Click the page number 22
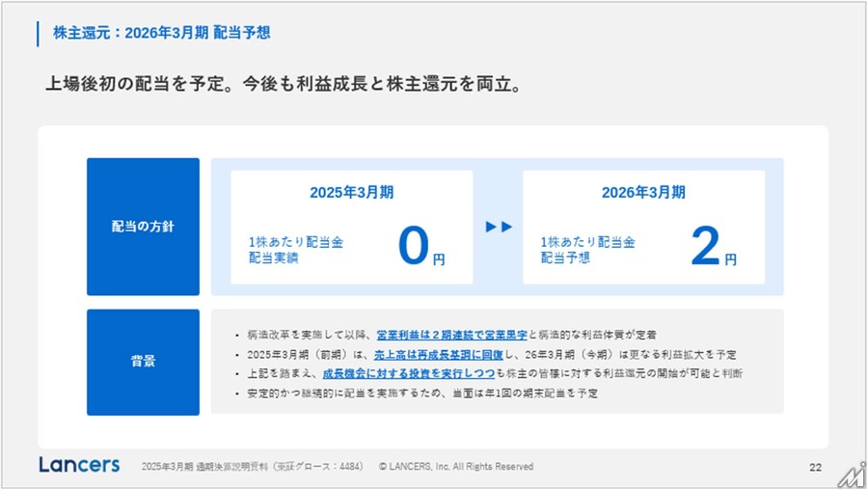 [x=815, y=468]
